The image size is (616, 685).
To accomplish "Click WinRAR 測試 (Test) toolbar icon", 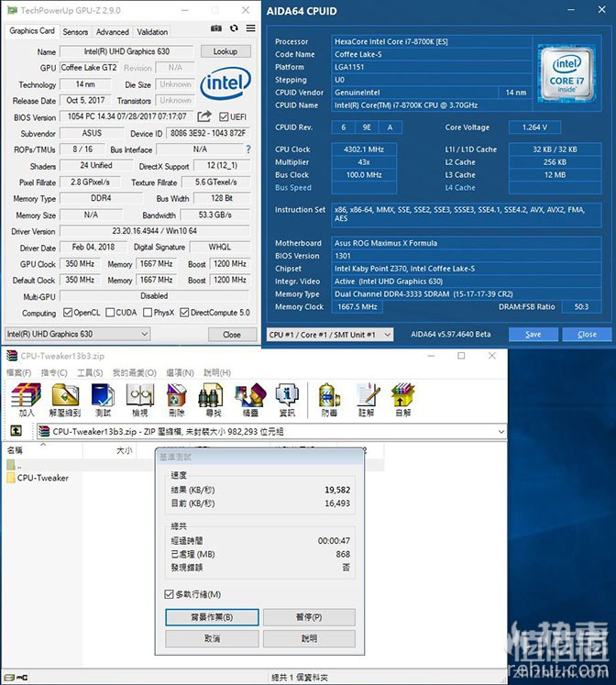I will 103,399.
